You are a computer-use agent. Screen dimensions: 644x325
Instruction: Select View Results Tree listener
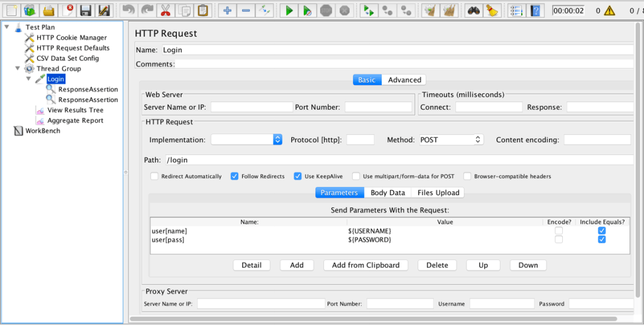[x=75, y=110]
